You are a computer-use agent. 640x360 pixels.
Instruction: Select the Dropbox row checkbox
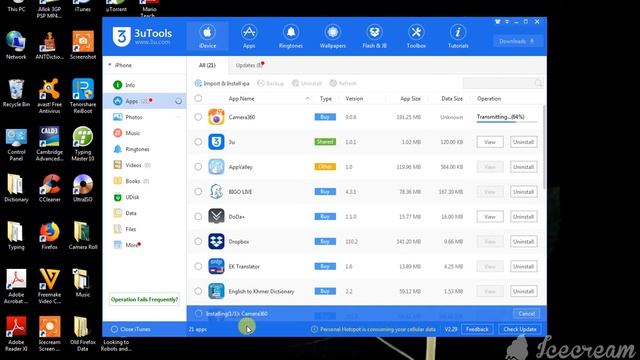[198, 242]
